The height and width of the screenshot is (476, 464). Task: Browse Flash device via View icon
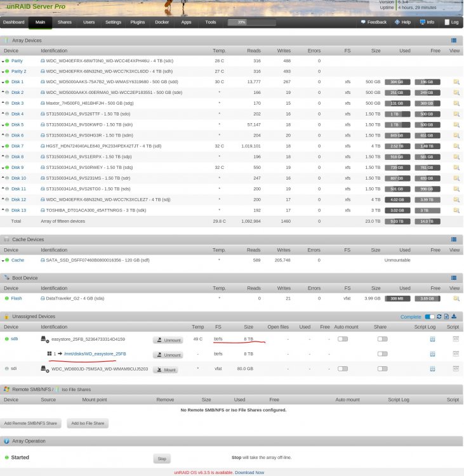click(x=456, y=299)
